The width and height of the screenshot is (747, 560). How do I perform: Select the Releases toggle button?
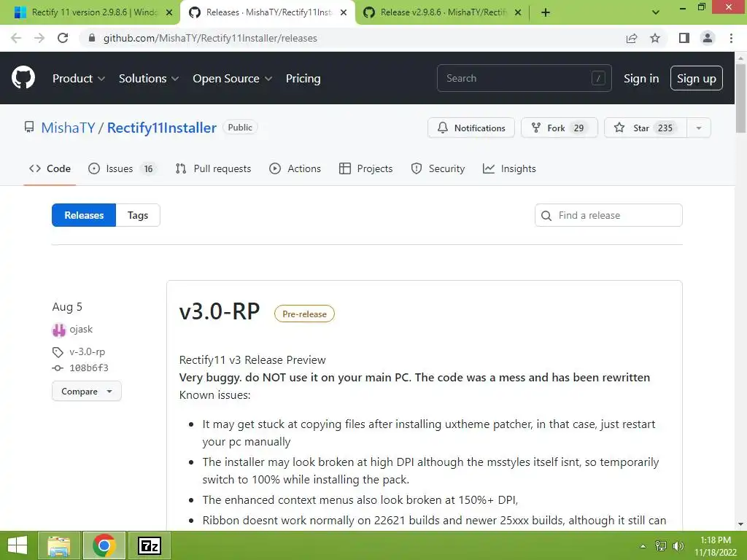point(84,215)
